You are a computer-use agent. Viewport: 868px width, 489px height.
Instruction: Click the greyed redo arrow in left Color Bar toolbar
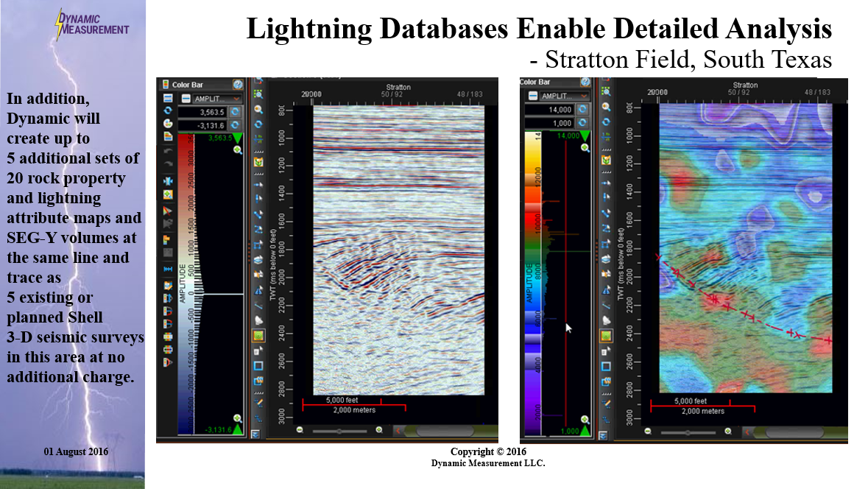(x=168, y=164)
